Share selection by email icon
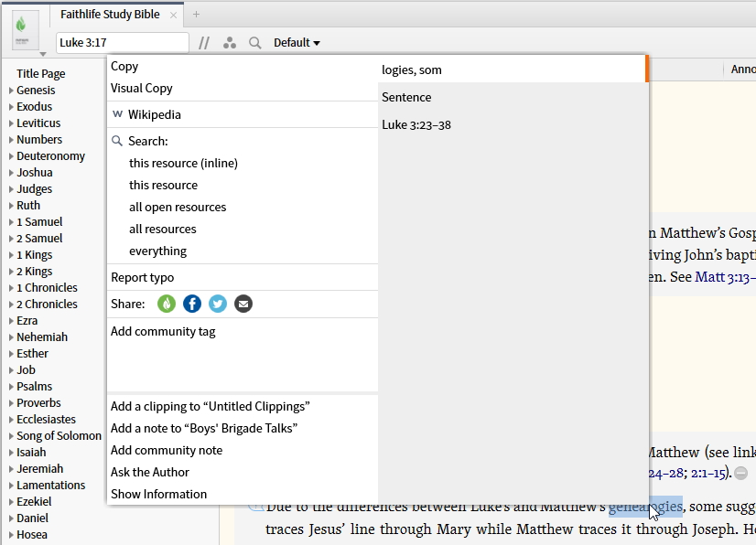756x545 pixels. (x=243, y=305)
